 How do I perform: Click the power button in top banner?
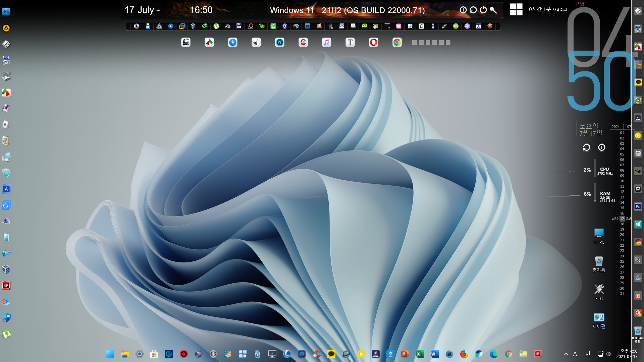point(483,10)
